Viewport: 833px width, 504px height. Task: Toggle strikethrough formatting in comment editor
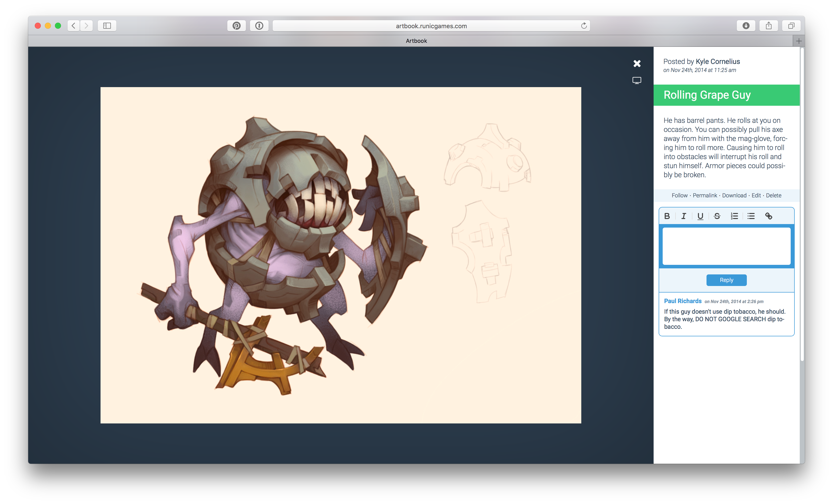[x=717, y=216]
